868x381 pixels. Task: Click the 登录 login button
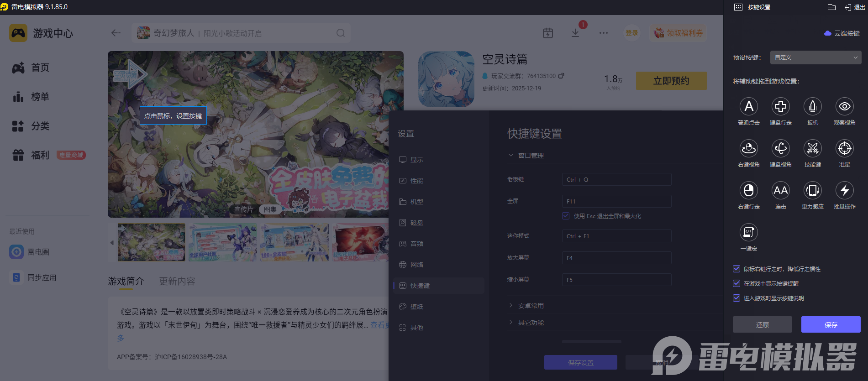pyautogui.click(x=632, y=33)
